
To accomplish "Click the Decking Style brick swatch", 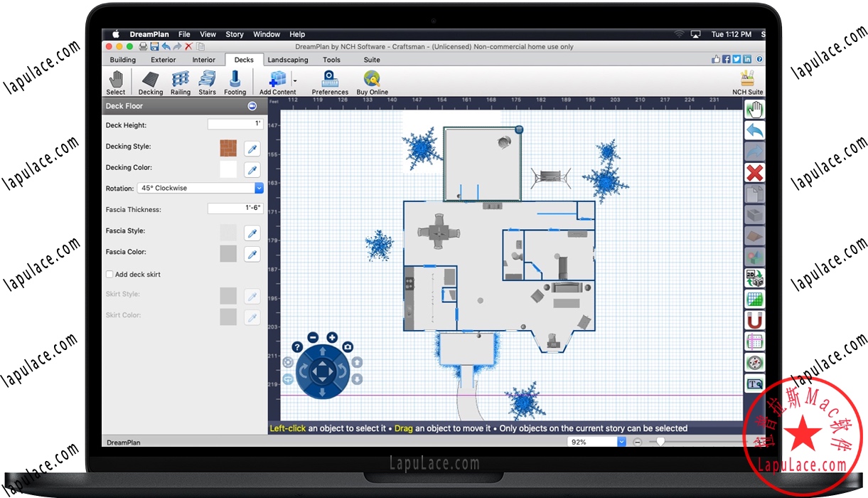I will [228, 148].
